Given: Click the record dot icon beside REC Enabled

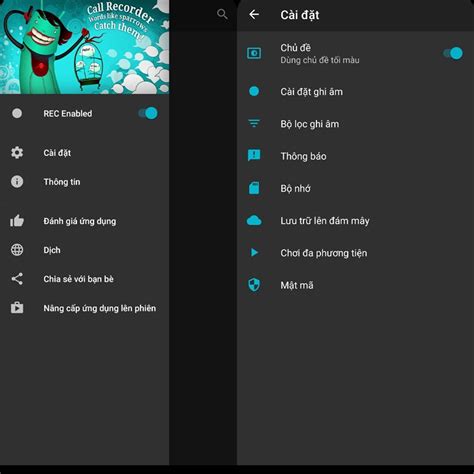Looking at the screenshot, I should [17, 113].
